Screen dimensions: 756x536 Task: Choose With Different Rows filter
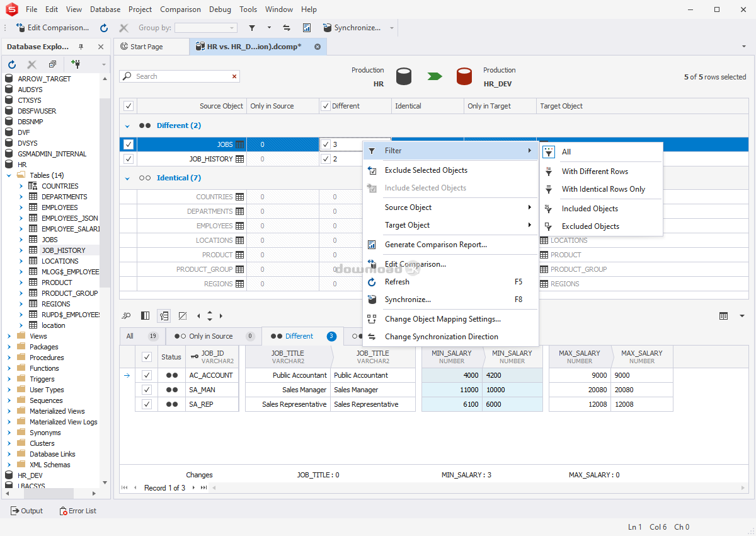point(602,172)
